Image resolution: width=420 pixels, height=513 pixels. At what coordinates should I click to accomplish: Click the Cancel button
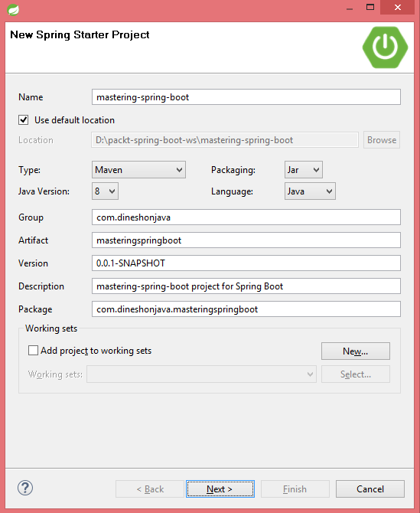pyautogui.click(x=370, y=488)
